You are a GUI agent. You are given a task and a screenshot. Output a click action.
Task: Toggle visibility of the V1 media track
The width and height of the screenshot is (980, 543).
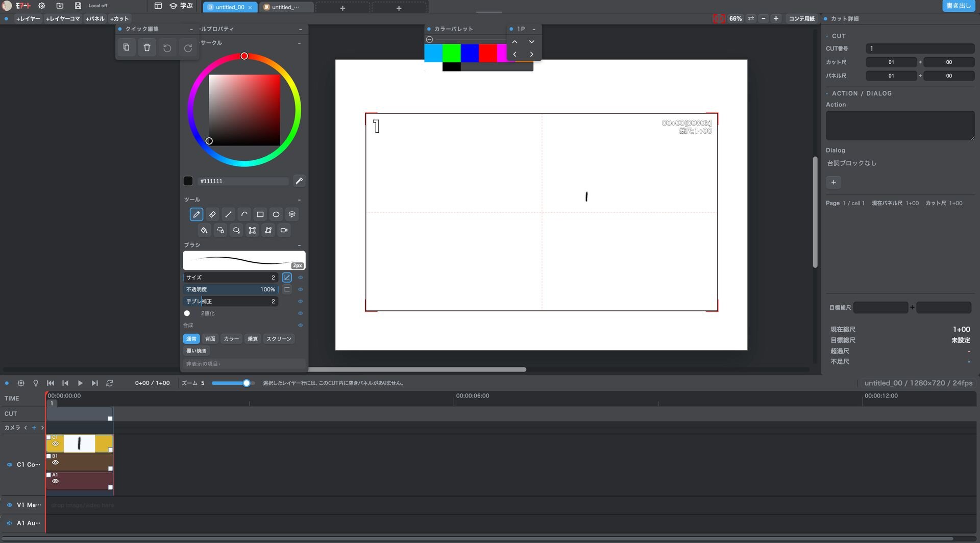tap(9, 505)
